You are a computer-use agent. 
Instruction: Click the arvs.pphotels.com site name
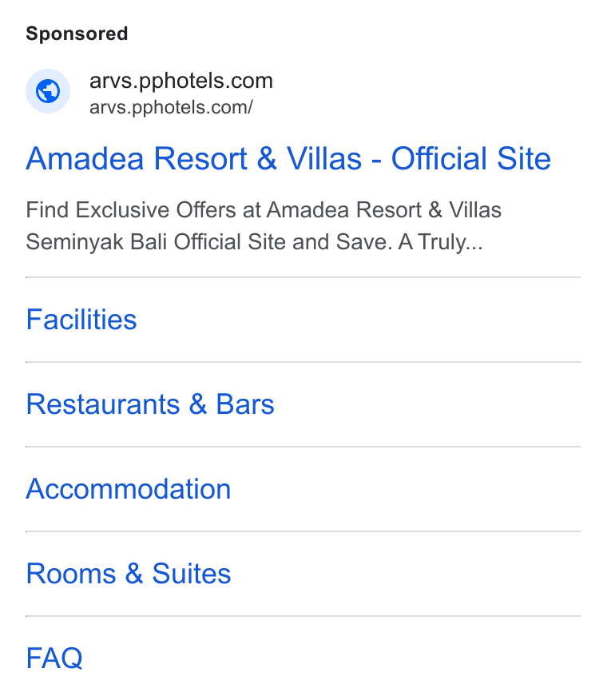181,81
